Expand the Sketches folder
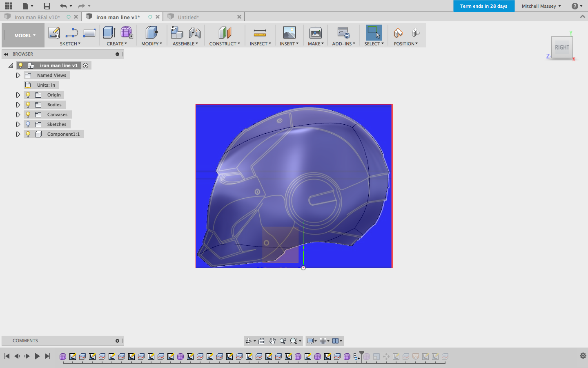The width and height of the screenshot is (588, 368). [18, 124]
